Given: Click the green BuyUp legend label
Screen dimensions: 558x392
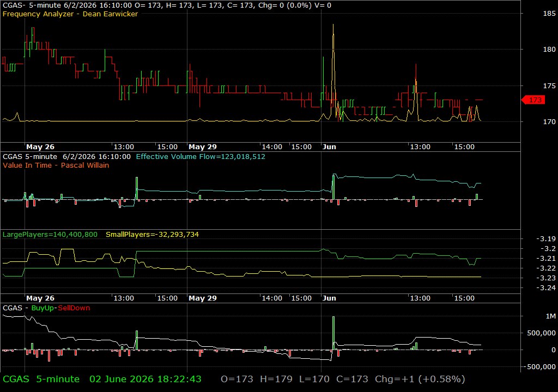Looking at the screenshot, I should click(43, 308).
